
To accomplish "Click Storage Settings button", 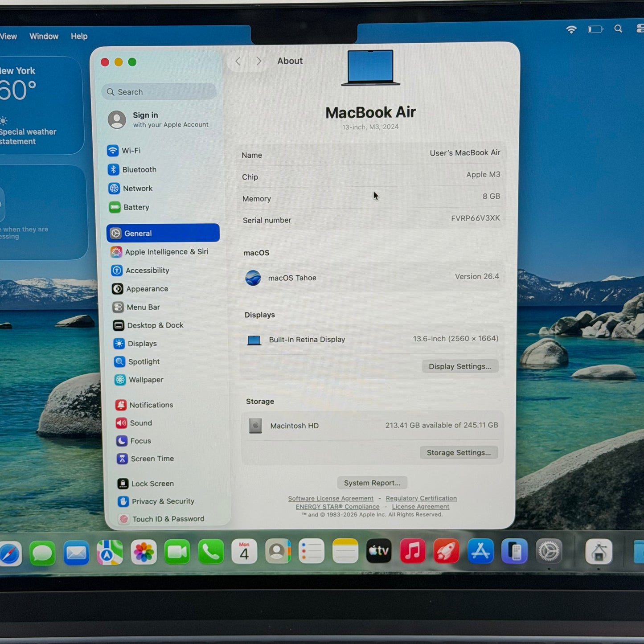I will pyautogui.click(x=459, y=452).
